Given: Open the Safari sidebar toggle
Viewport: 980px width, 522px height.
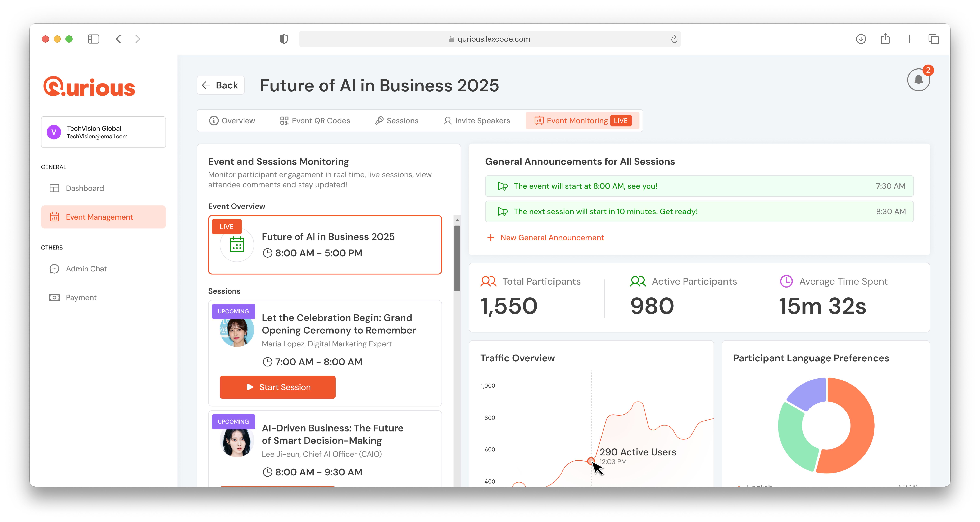Looking at the screenshot, I should coord(93,39).
